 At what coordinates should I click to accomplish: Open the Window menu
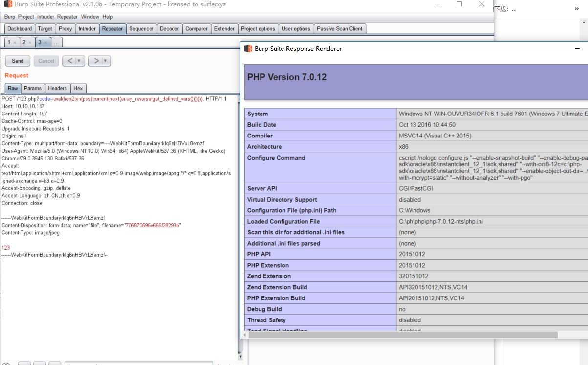click(x=90, y=17)
